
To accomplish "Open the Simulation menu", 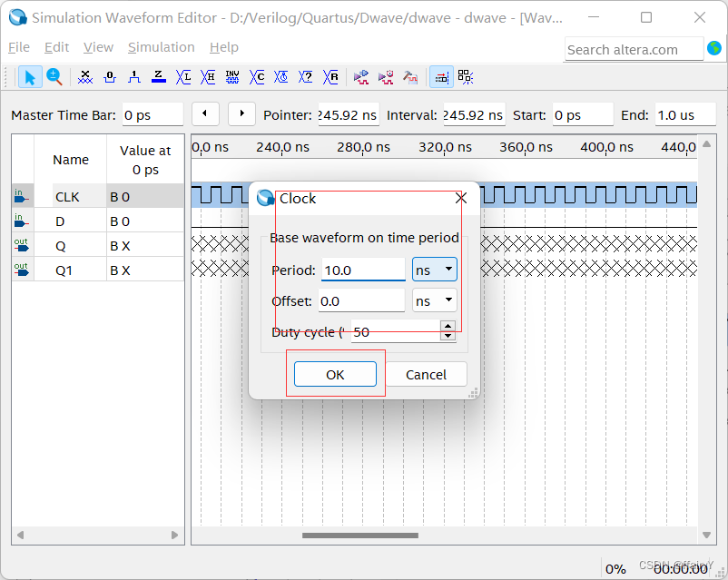I will 161,47.
